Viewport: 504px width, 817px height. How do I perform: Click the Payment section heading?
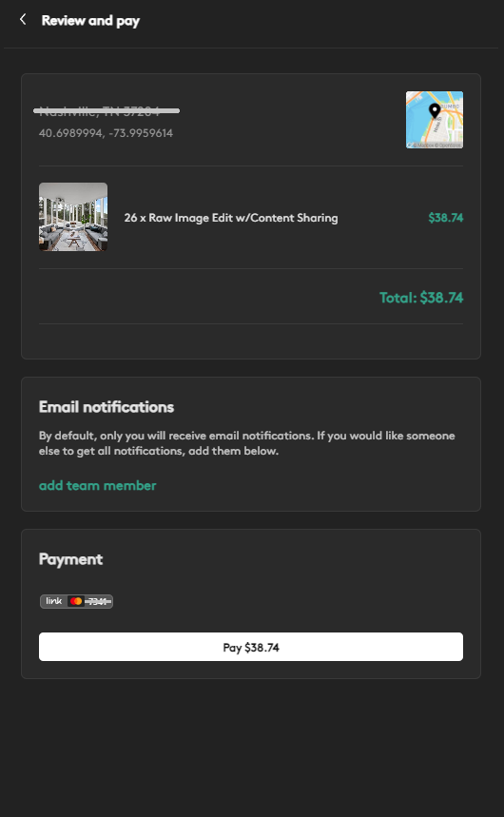point(71,559)
